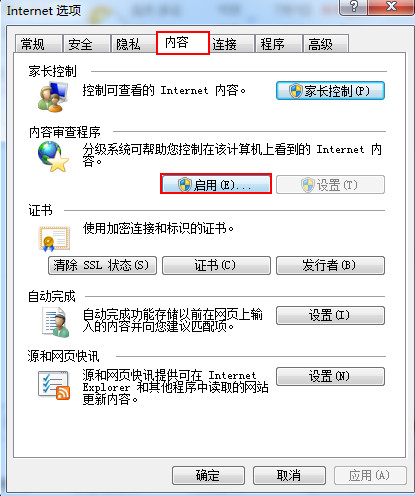Go to the 连接 tab

pos(232,44)
